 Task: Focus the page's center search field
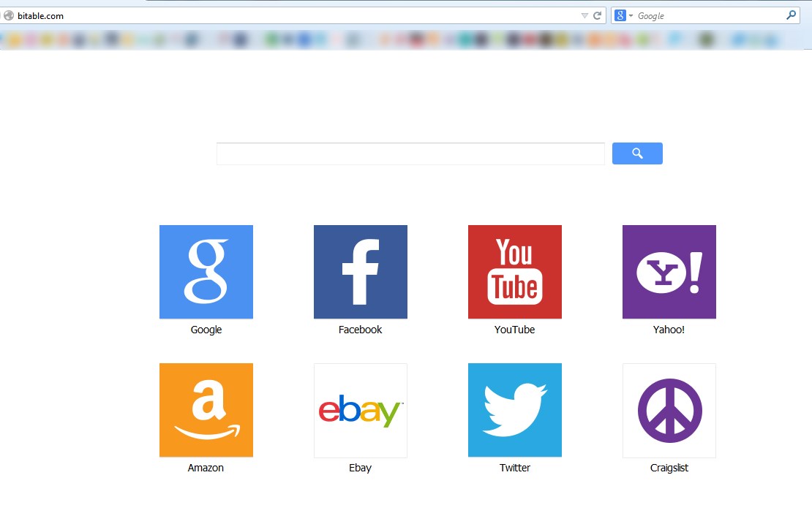410,153
